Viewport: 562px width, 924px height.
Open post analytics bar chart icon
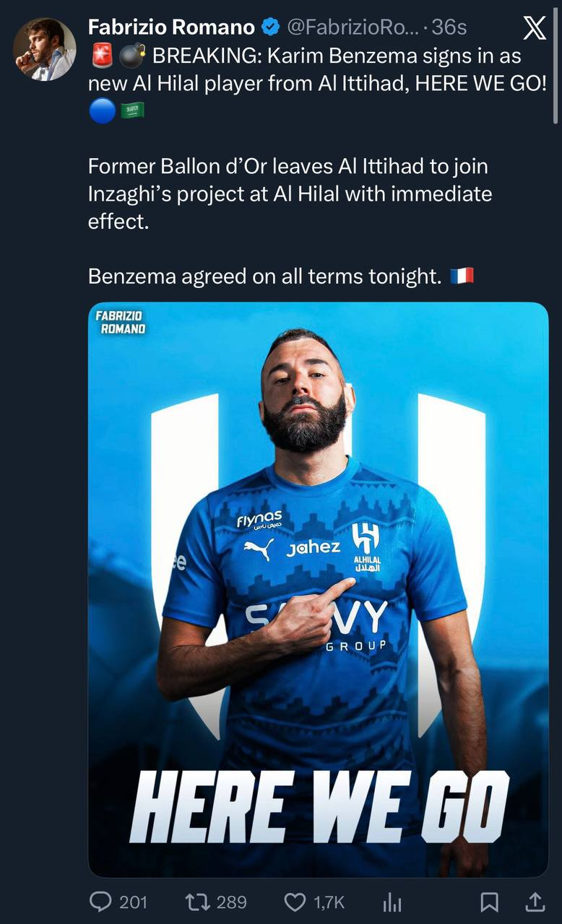(391, 902)
